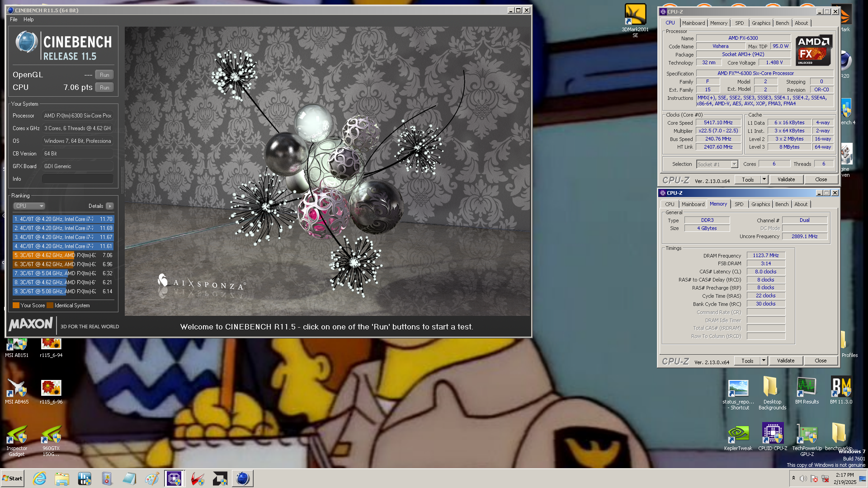Open Paint from the taskbar
This screenshot has height=488, width=868.
(x=152, y=479)
